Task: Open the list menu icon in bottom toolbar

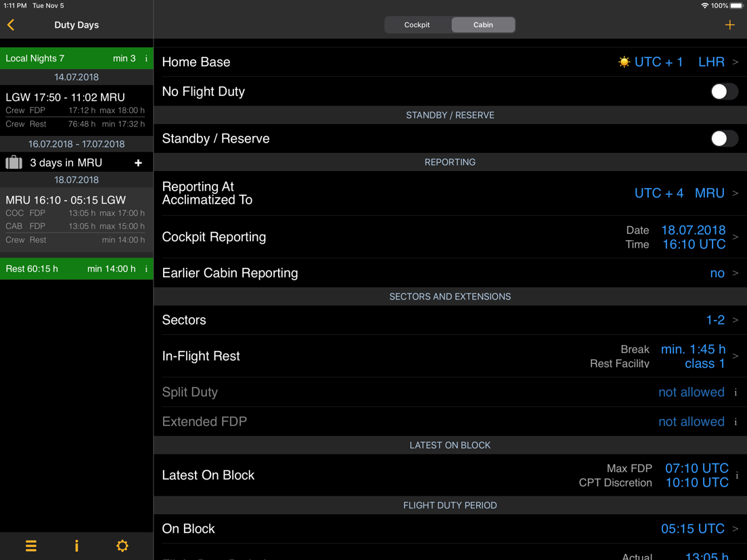Action: [x=31, y=546]
